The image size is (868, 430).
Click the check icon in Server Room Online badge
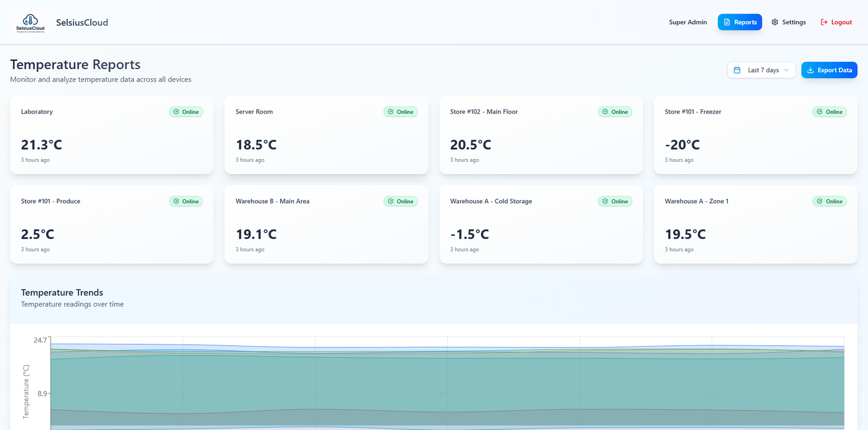pos(391,111)
